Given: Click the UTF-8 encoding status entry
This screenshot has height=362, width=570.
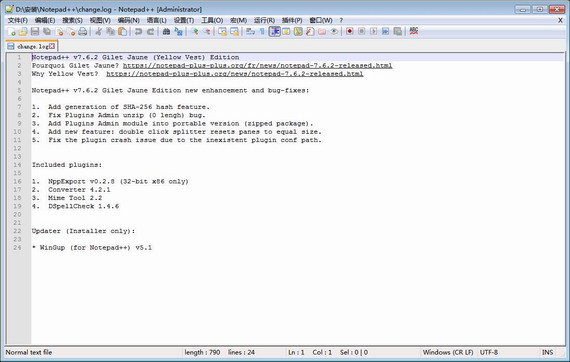Looking at the screenshot, I should [489, 352].
